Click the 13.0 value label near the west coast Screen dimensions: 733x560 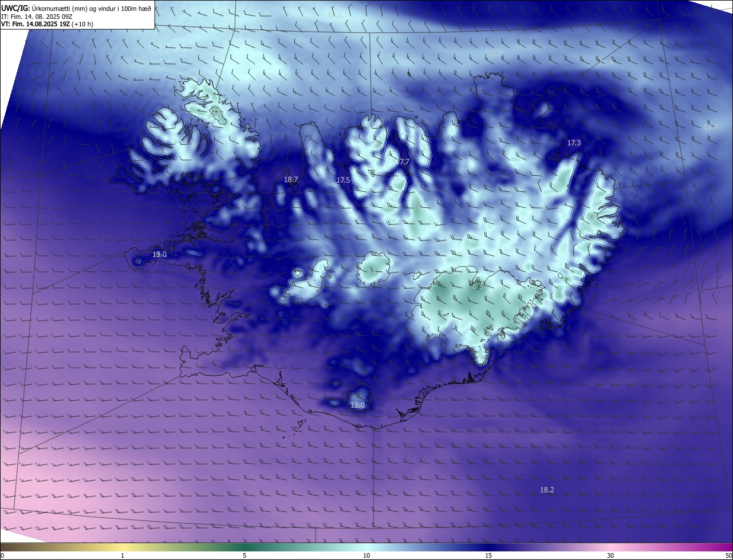tap(159, 255)
